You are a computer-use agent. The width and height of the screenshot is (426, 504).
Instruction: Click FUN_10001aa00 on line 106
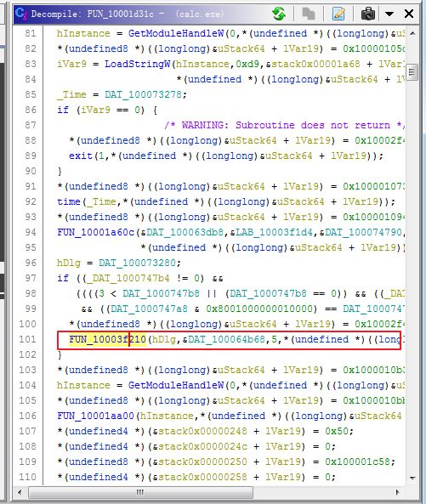coord(95,416)
